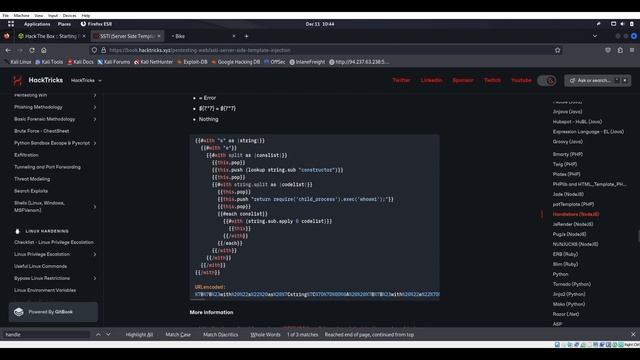The image size is (640, 360).
Task: Expand Linux Privilege Escalation section
Action: click(x=95, y=254)
